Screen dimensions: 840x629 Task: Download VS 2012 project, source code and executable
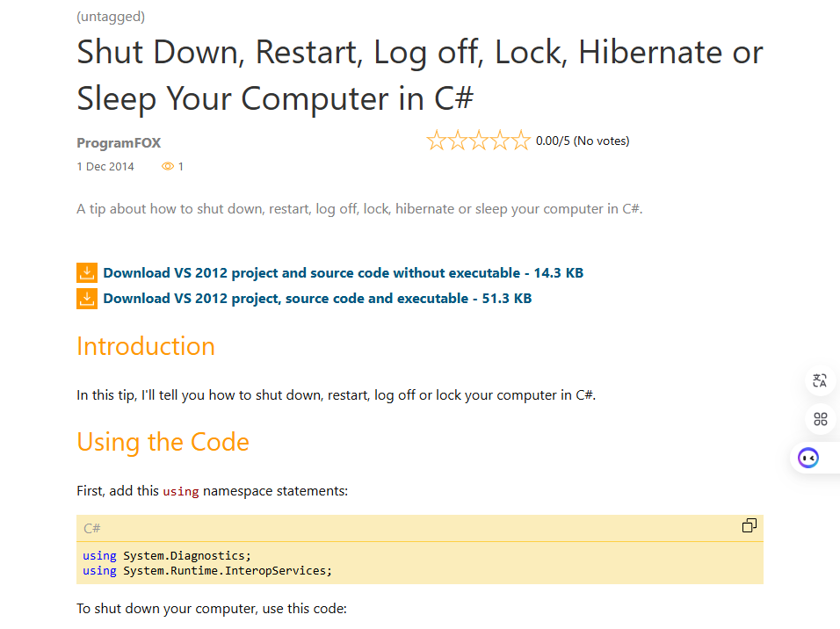pyautogui.click(x=317, y=299)
